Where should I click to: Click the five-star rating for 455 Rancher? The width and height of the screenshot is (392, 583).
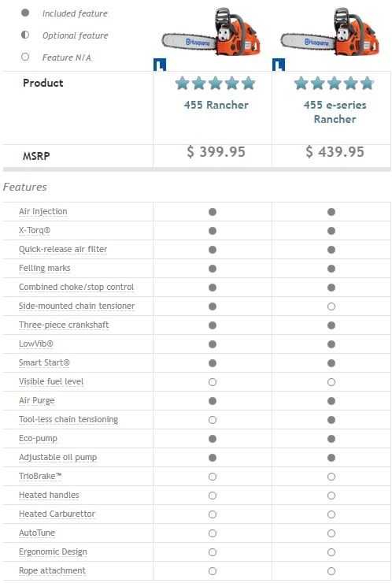click(216, 84)
